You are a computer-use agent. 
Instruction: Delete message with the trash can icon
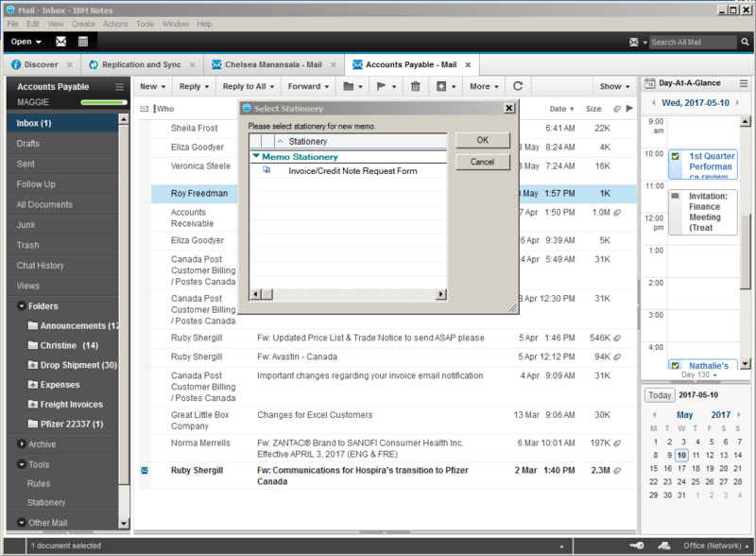coord(415,86)
